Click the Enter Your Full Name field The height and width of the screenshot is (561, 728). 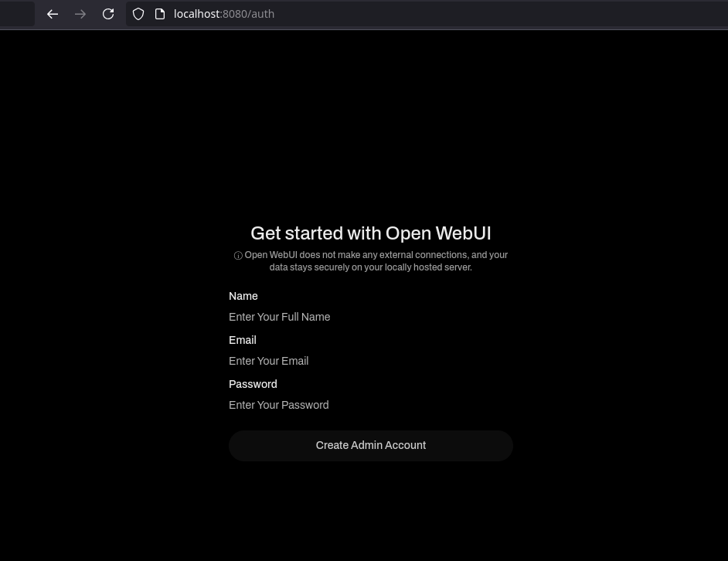(370, 317)
